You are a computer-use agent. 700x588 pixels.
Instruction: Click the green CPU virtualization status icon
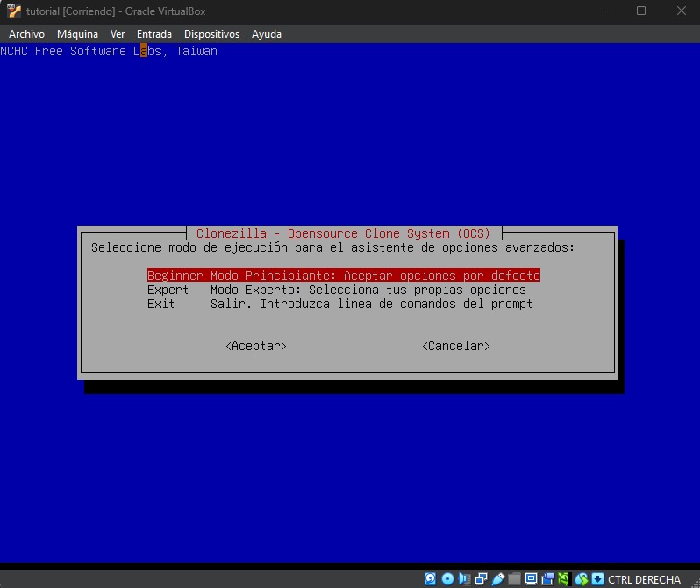pos(564,579)
